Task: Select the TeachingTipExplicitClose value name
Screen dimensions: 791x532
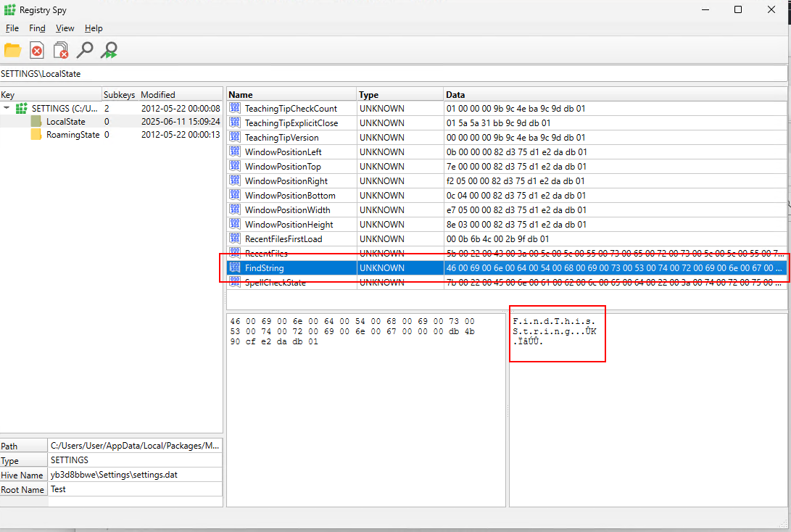Action: pos(291,123)
